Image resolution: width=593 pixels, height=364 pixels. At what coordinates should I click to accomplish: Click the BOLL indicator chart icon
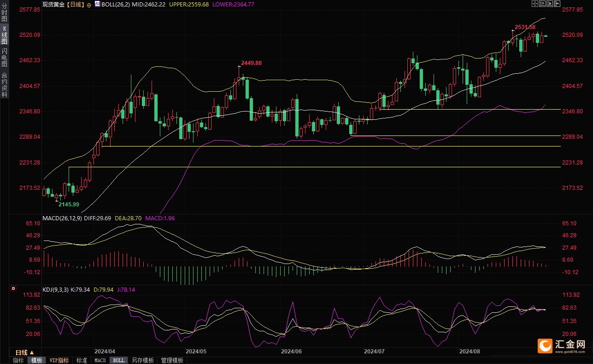tap(97, 4)
